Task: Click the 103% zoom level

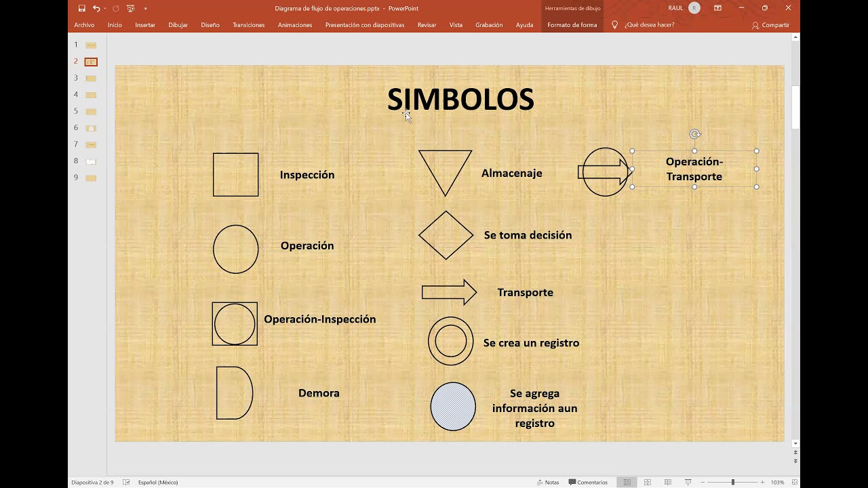Action: click(777, 483)
